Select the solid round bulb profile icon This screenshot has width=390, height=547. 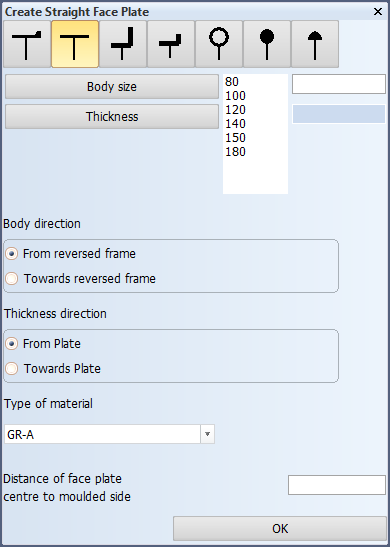coord(267,44)
